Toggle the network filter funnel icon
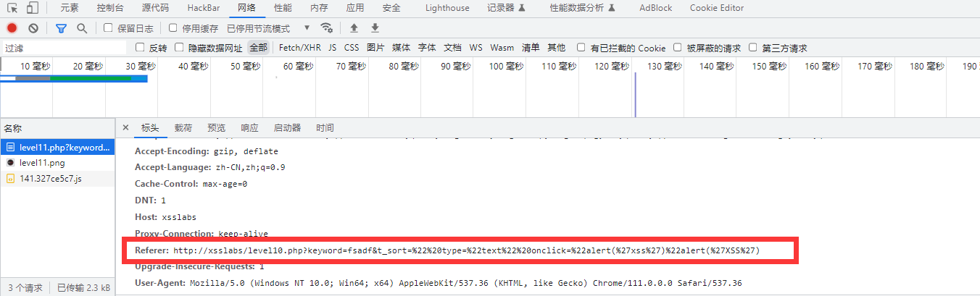This screenshot has height=296, width=980. (61, 28)
